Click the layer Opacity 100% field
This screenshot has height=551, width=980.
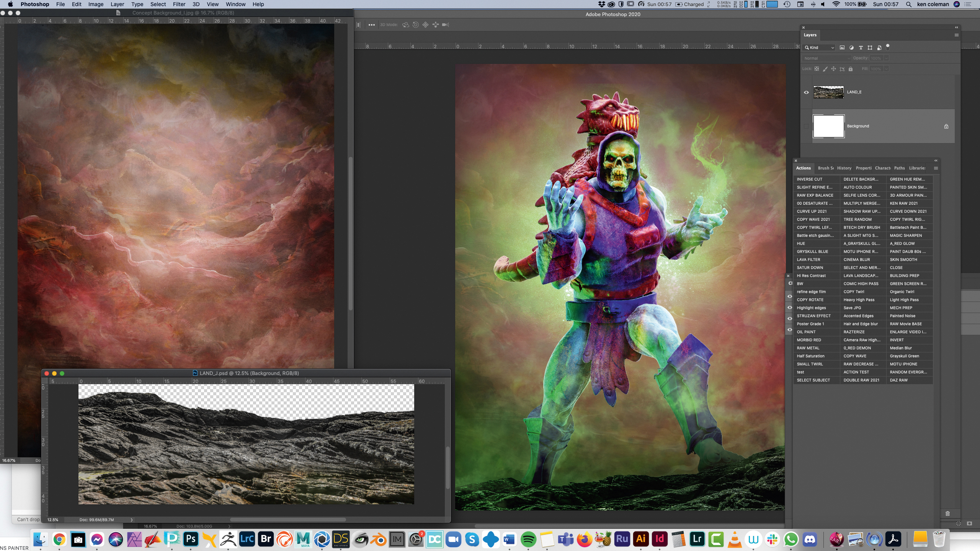876,58
